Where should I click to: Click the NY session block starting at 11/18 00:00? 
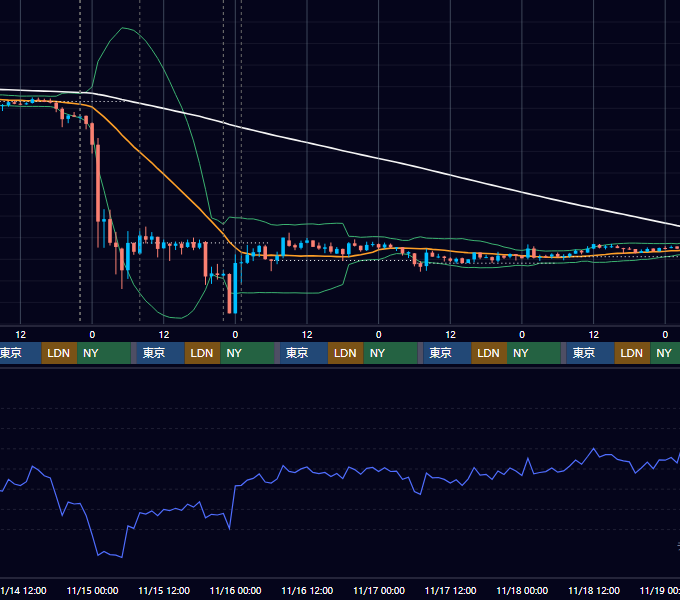(533, 353)
